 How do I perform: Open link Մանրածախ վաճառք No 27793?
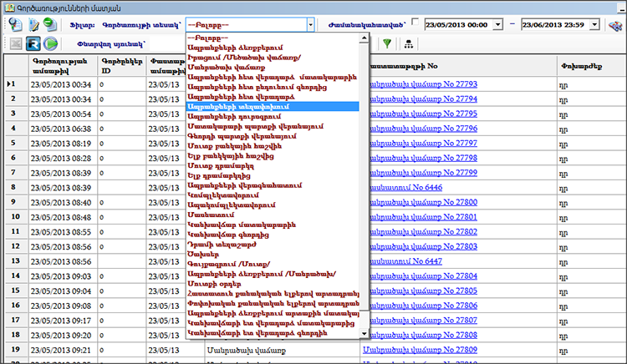coord(423,84)
